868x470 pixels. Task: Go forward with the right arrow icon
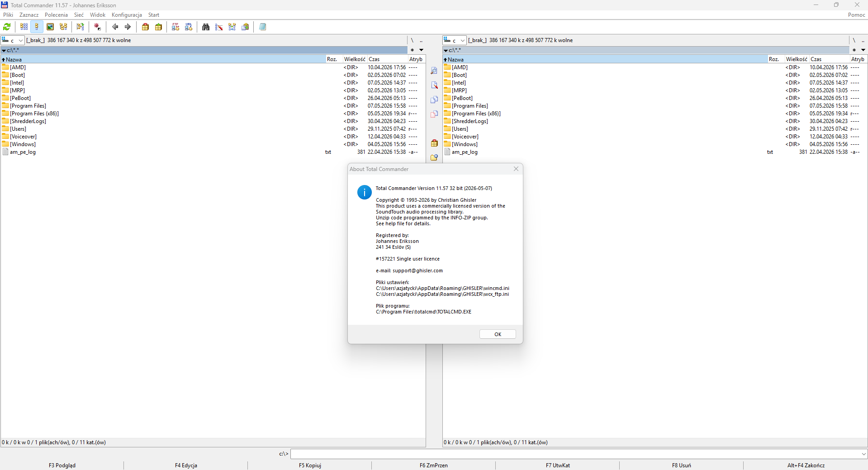(x=128, y=27)
